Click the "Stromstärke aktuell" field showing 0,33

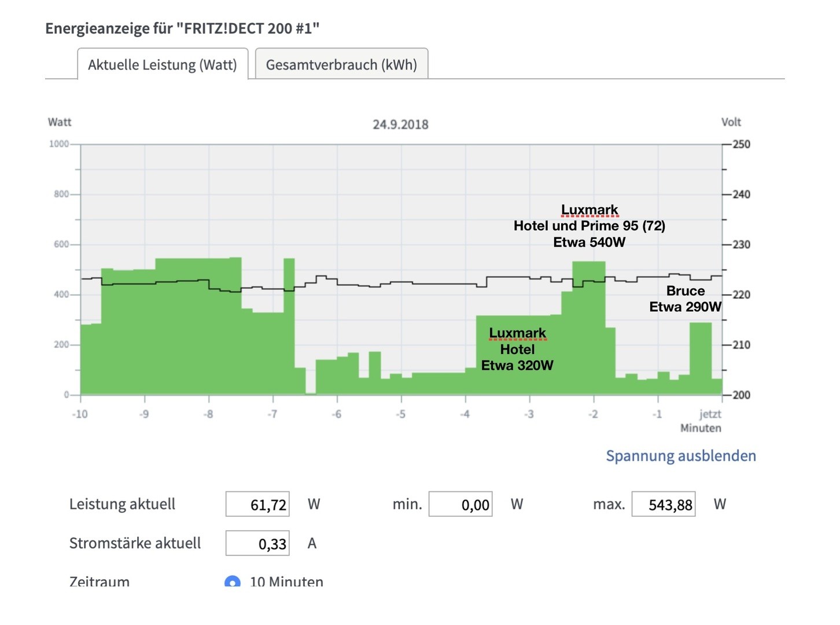pos(258,543)
